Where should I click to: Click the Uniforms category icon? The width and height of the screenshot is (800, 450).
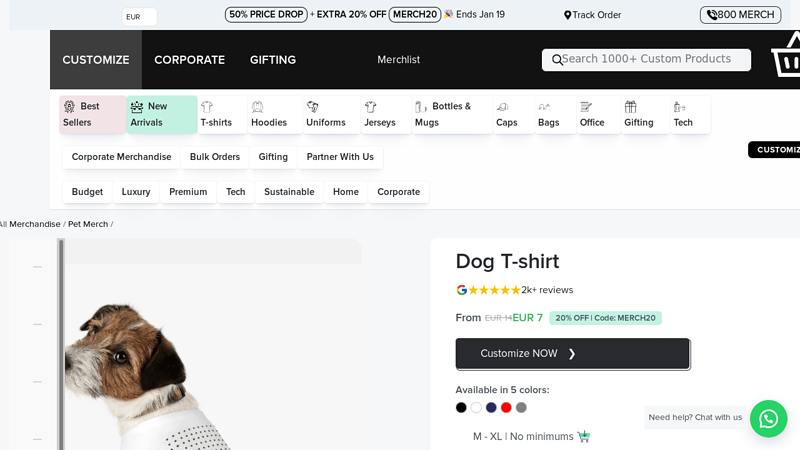pyautogui.click(x=312, y=107)
